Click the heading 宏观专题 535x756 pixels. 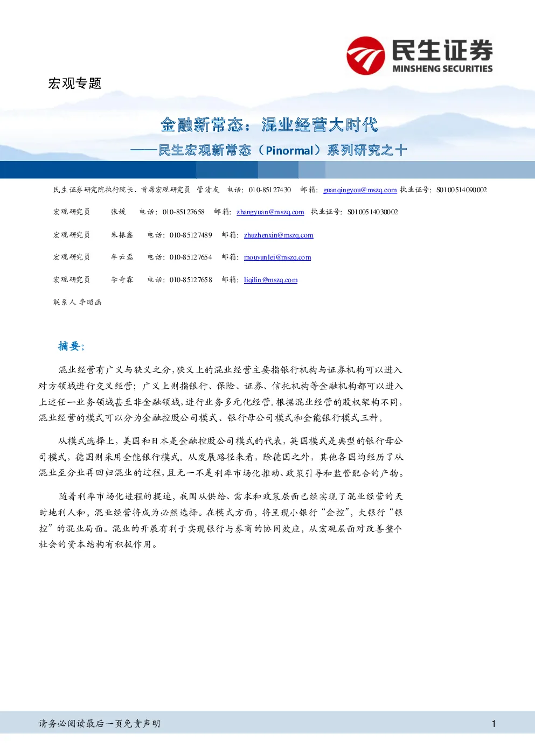(x=75, y=83)
